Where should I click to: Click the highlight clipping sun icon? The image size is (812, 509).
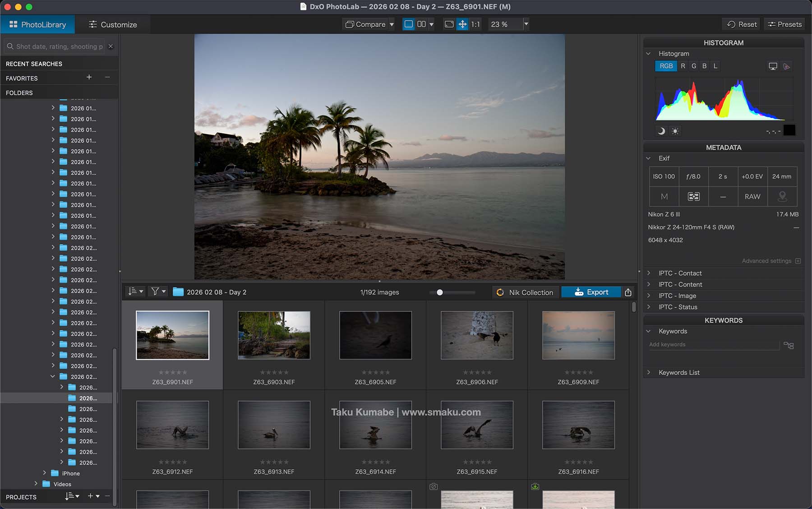675,131
